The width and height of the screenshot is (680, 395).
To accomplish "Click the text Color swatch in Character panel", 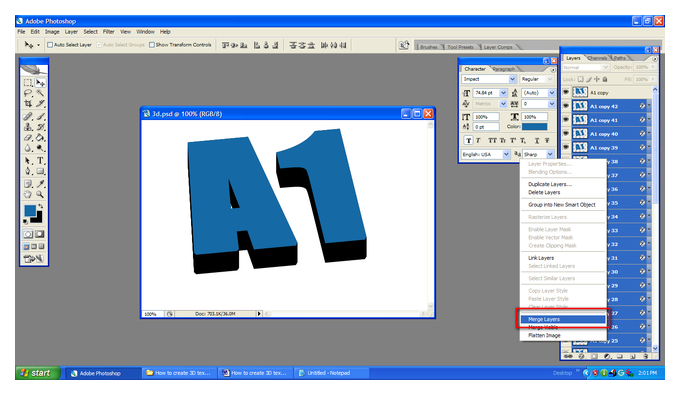I will point(534,127).
